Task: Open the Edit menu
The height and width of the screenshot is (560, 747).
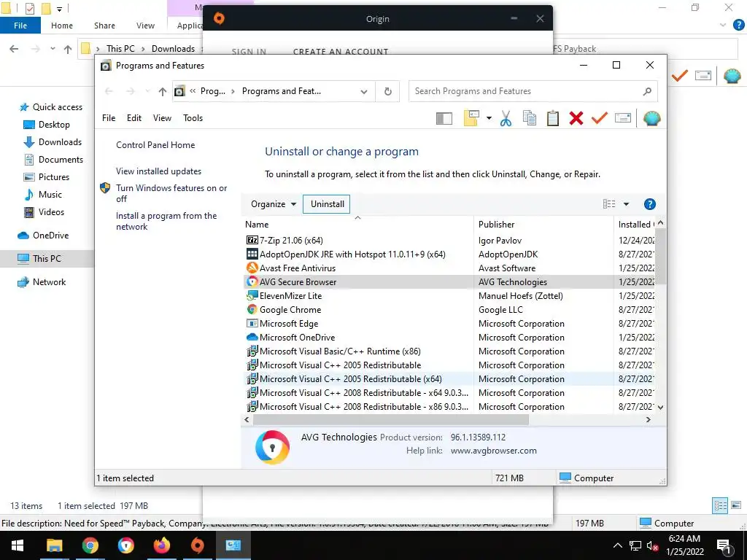Action: coord(134,118)
